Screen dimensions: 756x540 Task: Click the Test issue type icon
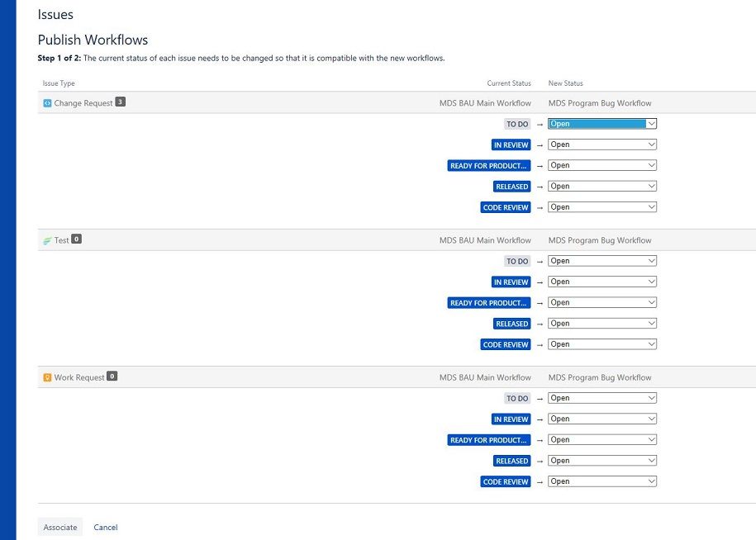[x=47, y=240]
